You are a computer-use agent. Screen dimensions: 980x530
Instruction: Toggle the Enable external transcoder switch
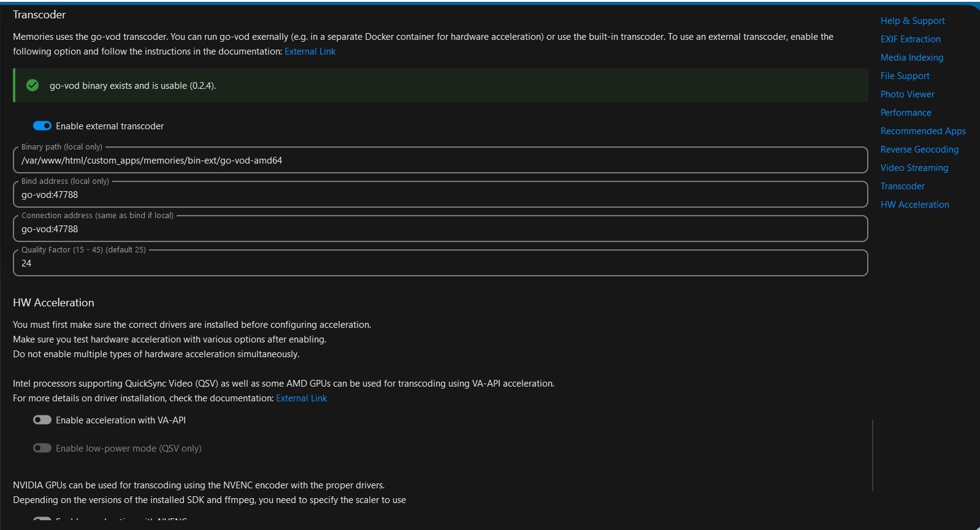pos(42,126)
